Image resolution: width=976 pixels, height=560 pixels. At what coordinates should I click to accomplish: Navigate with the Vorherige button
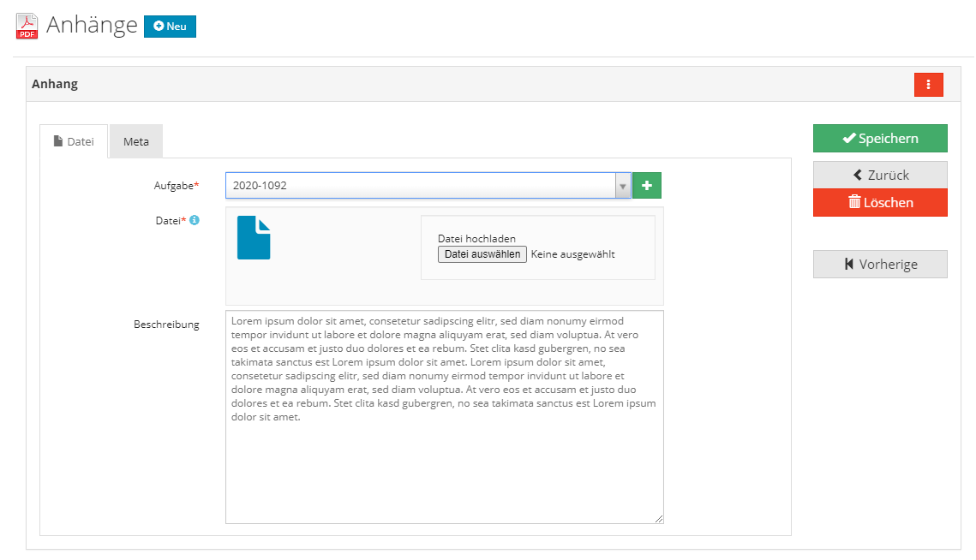880,264
